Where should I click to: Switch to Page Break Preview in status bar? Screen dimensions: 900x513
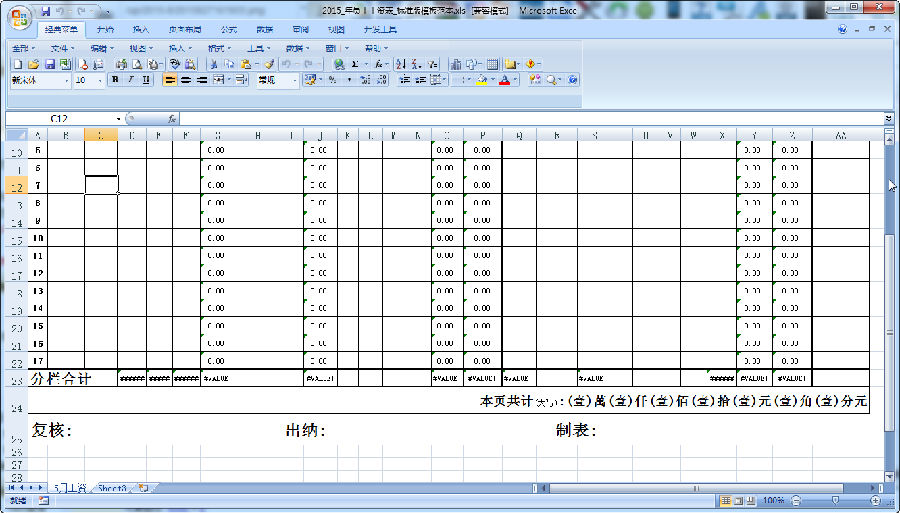(x=751, y=501)
